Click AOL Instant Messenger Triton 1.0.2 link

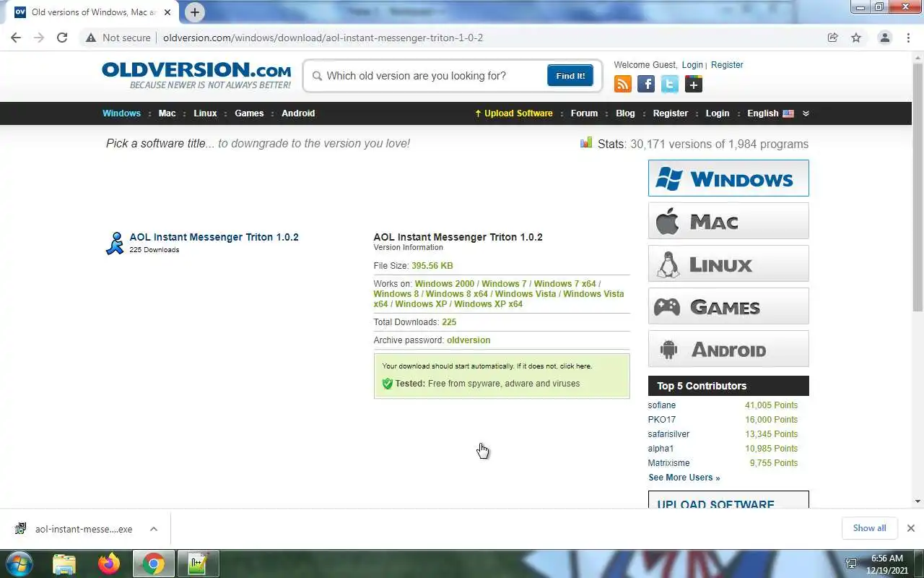pos(214,237)
